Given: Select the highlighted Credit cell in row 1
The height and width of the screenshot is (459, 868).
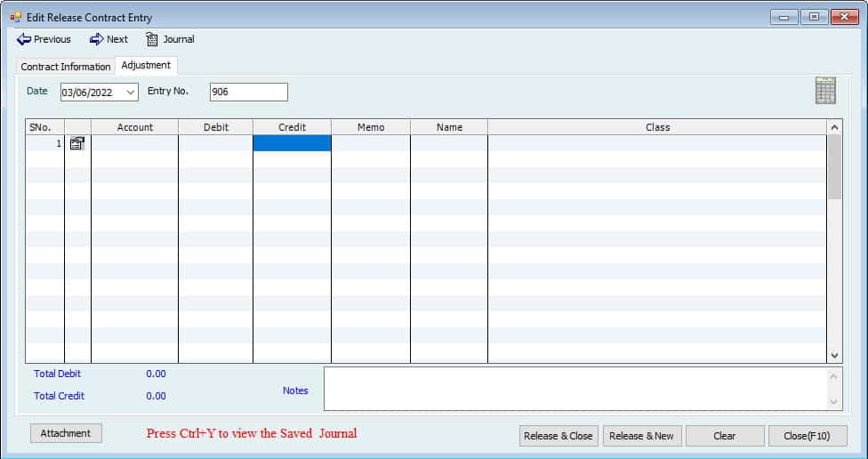Looking at the screenshot, I should pos(293,143).
